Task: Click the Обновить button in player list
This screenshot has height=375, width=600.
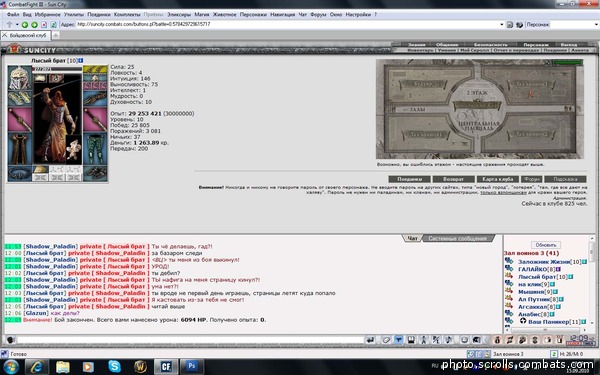Action: click(x=546, y=245)
